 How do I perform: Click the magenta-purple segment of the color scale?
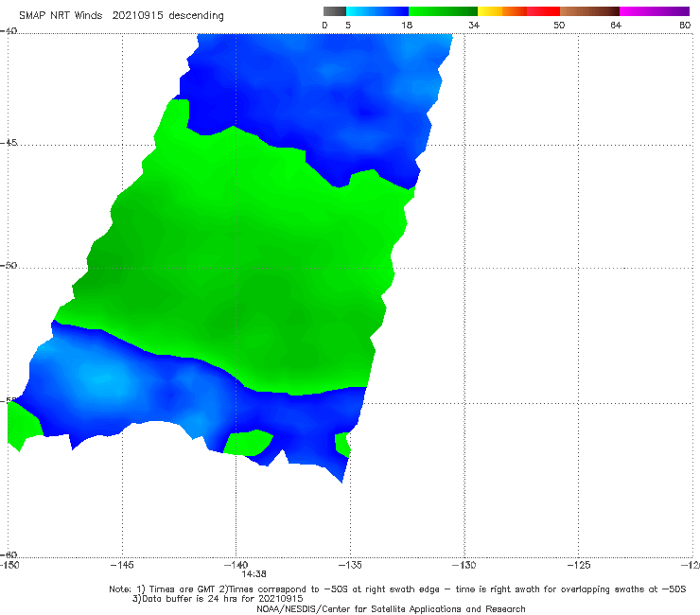pyautogui.click(x=655, y=11)
